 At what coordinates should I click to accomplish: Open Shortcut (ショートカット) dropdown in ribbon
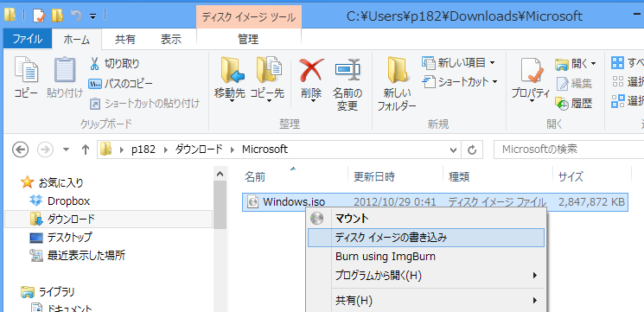[x=461, y=82]
